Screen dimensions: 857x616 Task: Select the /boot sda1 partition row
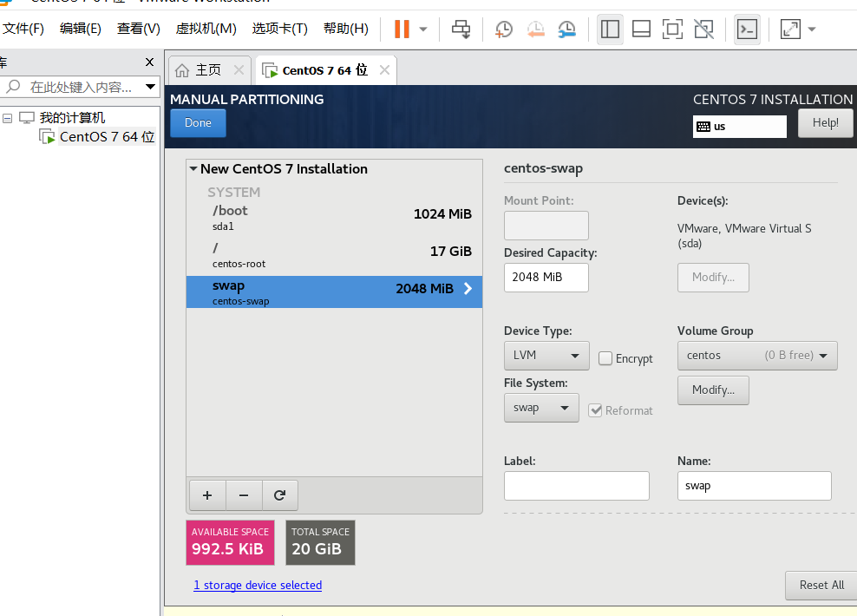click(x=334, y=218)
